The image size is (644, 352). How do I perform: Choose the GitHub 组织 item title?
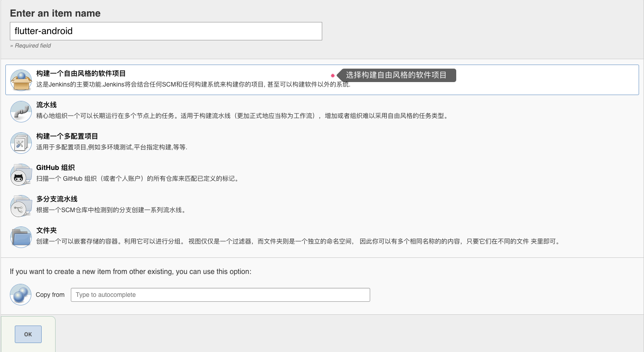(x=56, y=167)
